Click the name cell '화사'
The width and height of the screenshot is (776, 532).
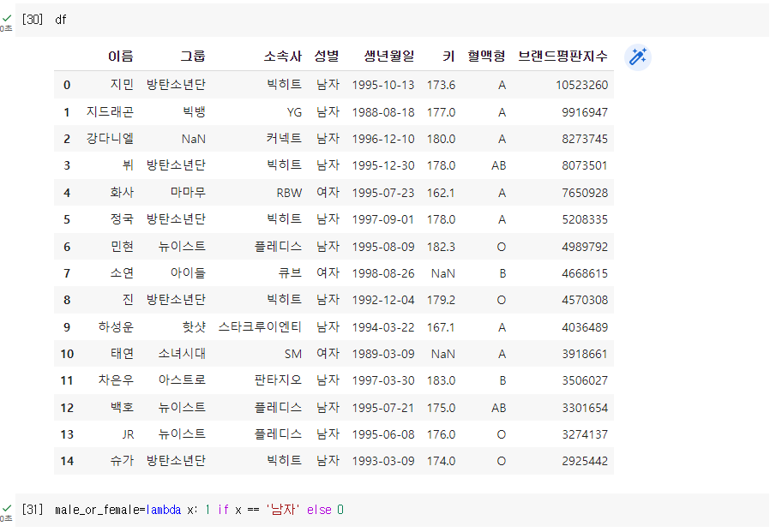pyautogui.click(x=122, y=193)
